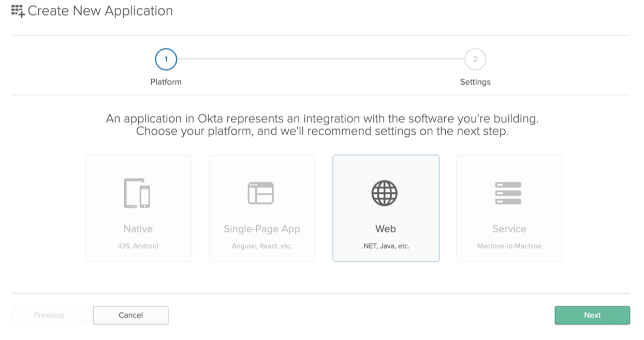
Task: Select the Web globe icon
Action: [x=385, y=193]
